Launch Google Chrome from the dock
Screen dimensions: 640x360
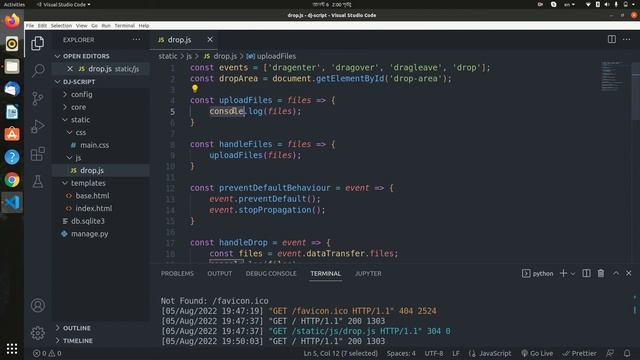(12, 180)
